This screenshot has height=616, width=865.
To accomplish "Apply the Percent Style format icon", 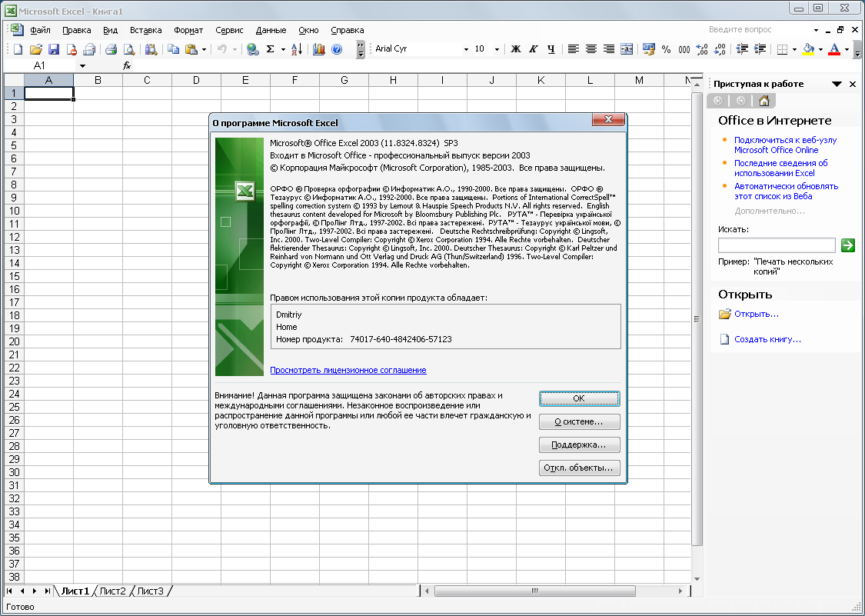I will 664,49.
